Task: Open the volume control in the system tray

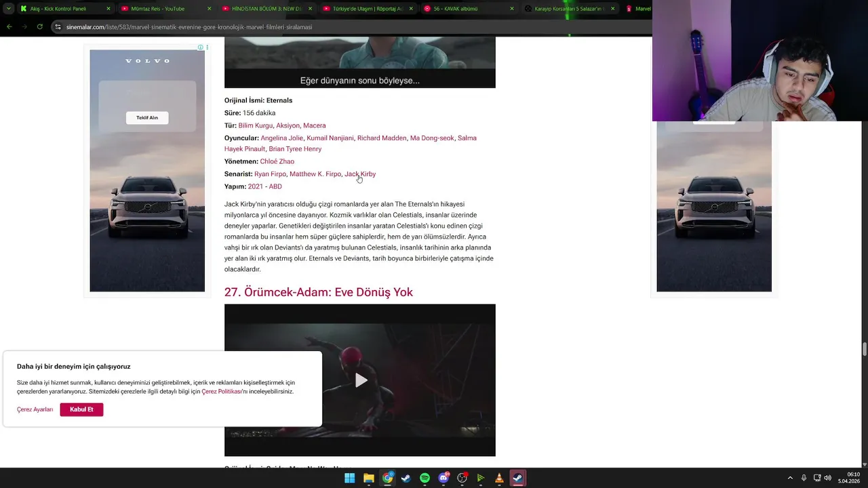Action: [828, 478]
